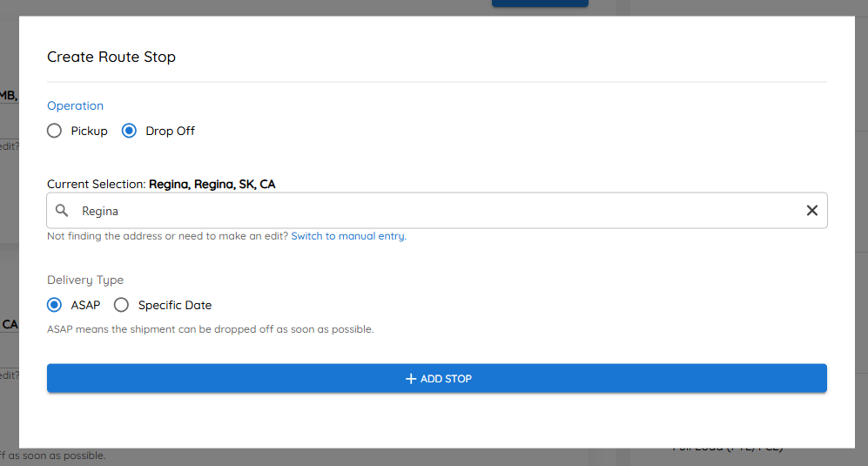This screenshot has width=868, height=466.
Task: Click into the Regina address search field
Action: tap(437, 211)
